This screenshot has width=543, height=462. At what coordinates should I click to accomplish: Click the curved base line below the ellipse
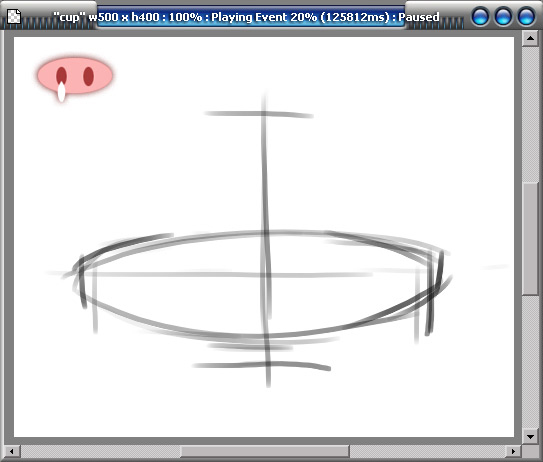(262, 365)
